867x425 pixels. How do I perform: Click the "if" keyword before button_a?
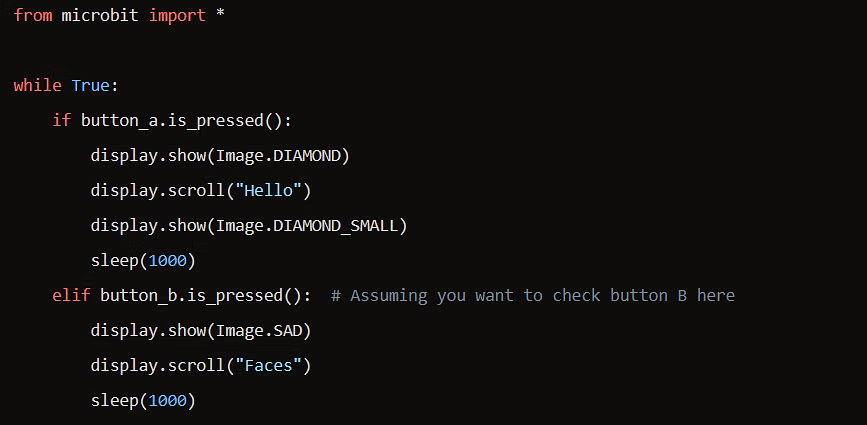[62, 120]
